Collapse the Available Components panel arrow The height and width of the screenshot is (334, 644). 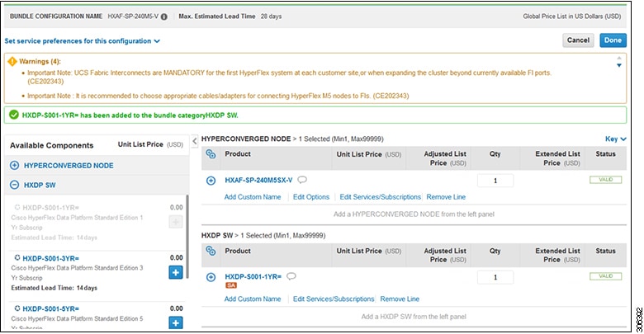195,141
